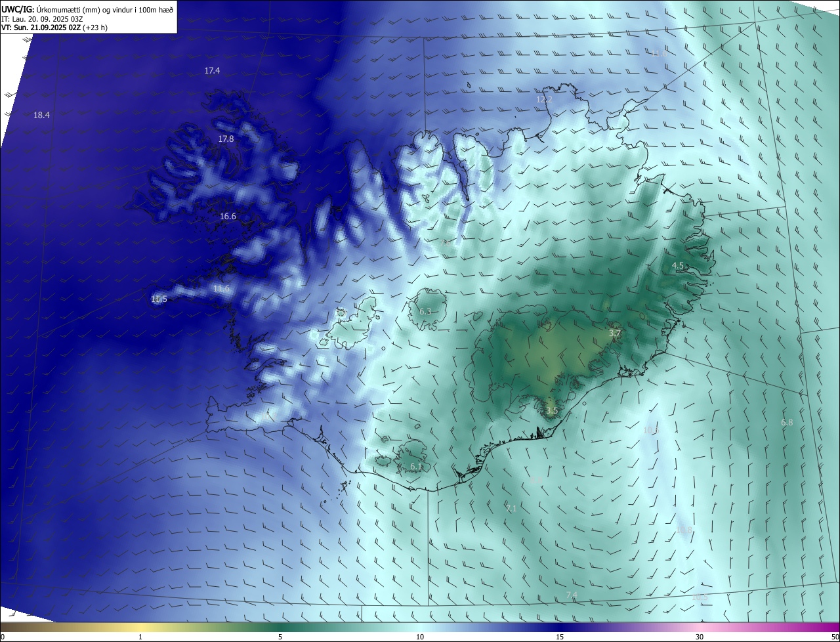Click the 10.8 value label
Image resolution: width=840 pixels, height=642 pixels.
(684, 529)
